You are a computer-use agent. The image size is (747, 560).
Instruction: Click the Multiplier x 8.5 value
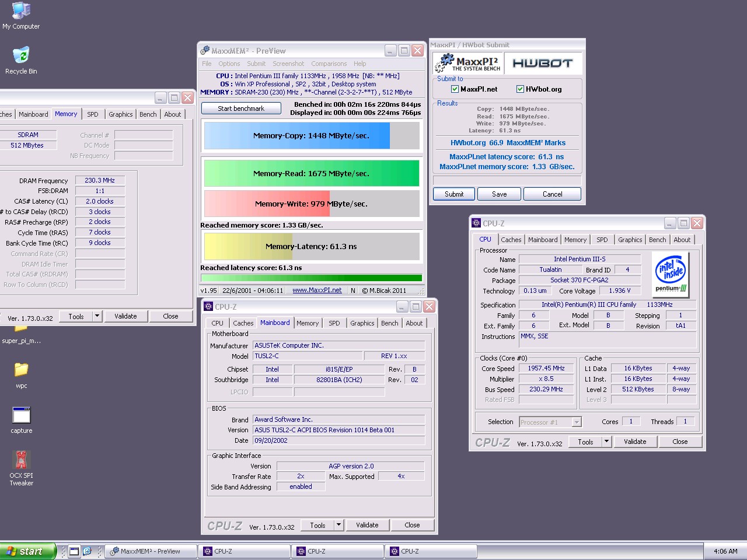pos(547,379)
